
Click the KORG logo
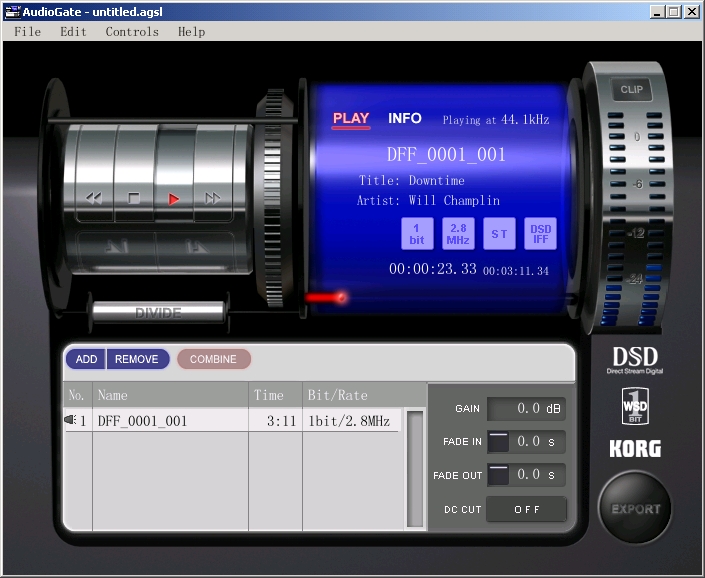635,449
